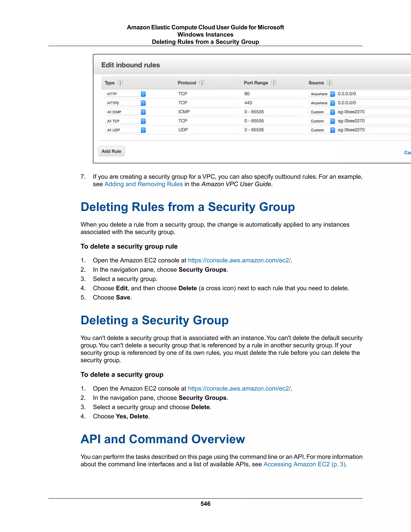Open the All UDP type dropdown
The image size is (411, 532).
pos(143,130)
